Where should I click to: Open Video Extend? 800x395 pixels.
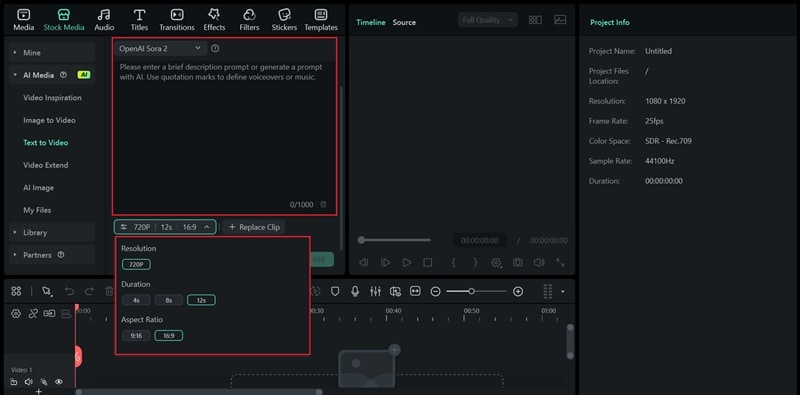45,165
